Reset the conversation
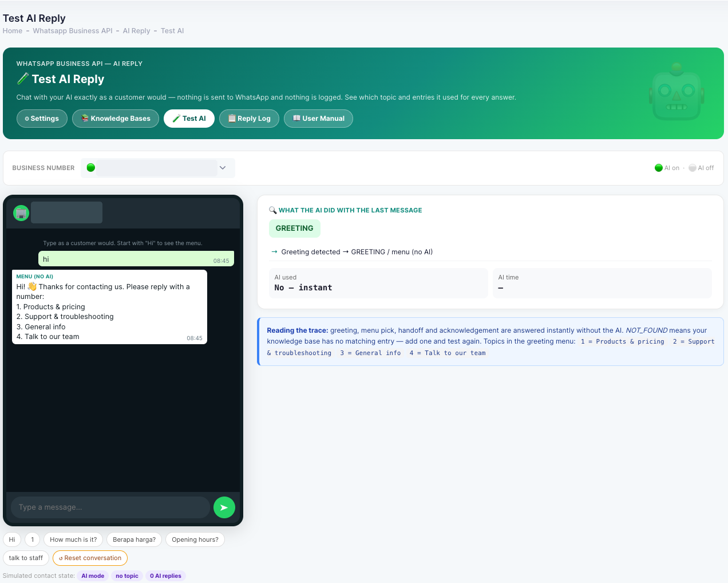 90,558
